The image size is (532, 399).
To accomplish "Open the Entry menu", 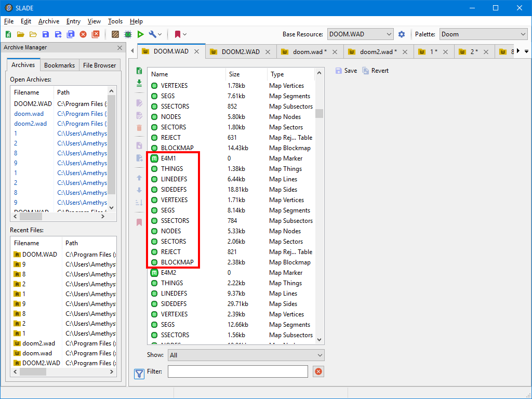I will coord(73,21).
